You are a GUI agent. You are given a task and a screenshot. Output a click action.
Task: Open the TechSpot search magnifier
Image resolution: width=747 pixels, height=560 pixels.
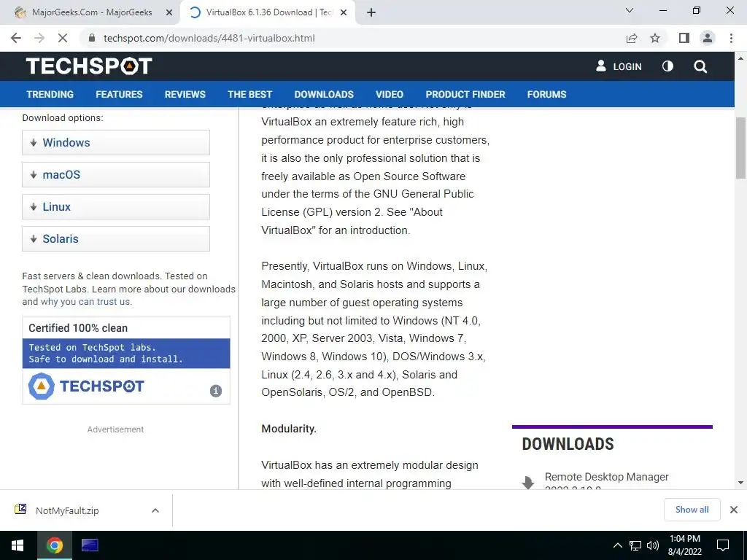point(700,66)
